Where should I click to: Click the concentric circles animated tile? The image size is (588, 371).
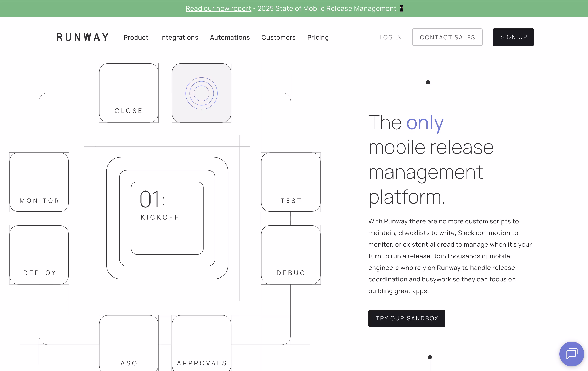[x=202, y=93]
